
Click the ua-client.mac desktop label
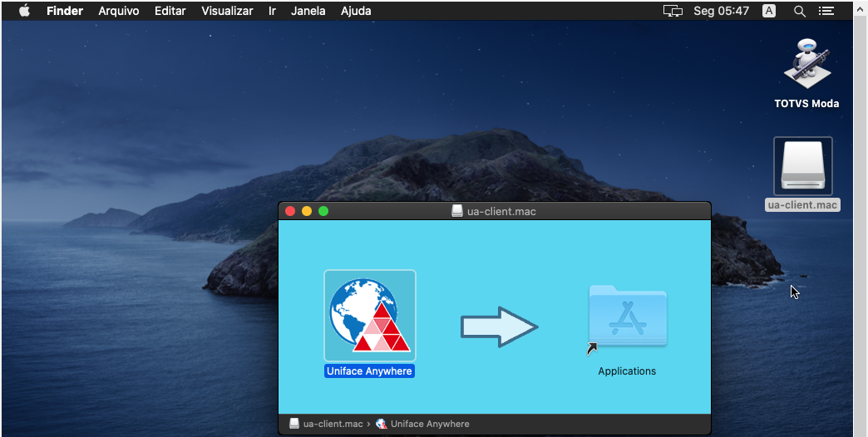(802, 204)
